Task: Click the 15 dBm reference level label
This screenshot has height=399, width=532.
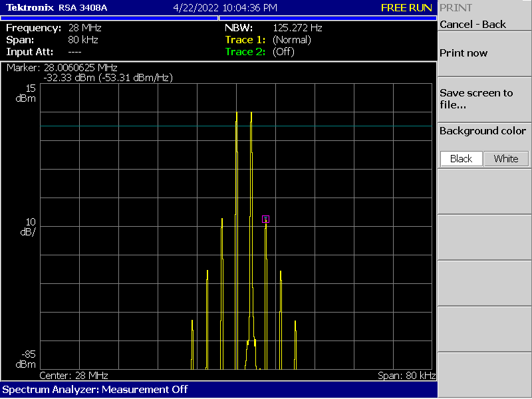Action: tap(26, 93)
